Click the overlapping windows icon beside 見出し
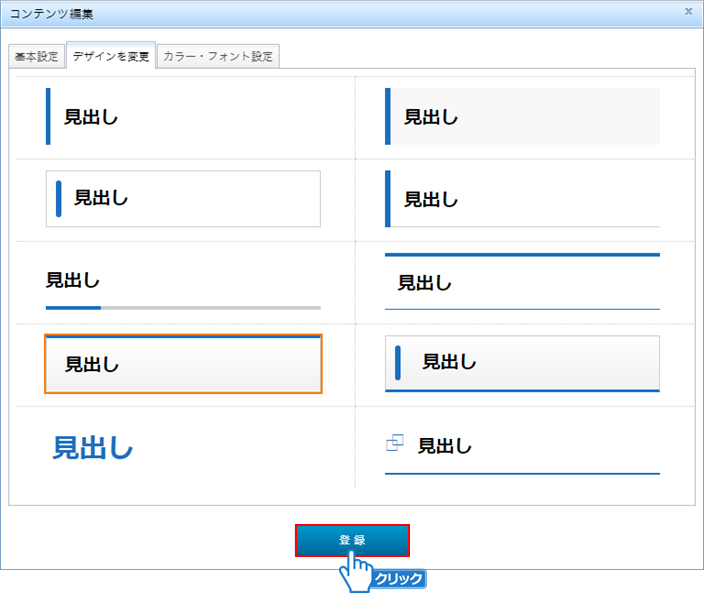Image resolution: width=704 pixels, height=593 pixels. point(395,443)
